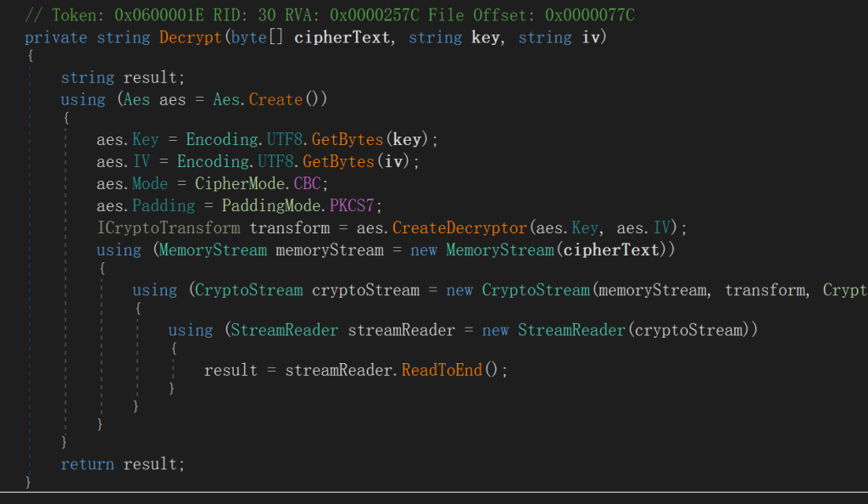Image resolution: width=868 pixels, height=504 pixels.
Task: Click streamReader before ReadToEnd call
Action: coord(339,371)
